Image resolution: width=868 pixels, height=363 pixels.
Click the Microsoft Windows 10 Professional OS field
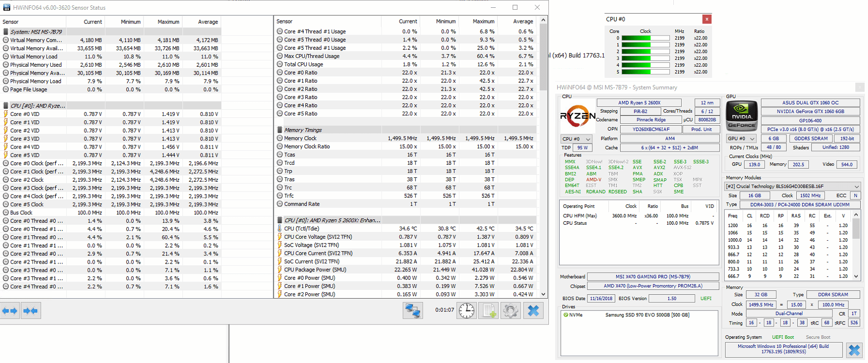click(783, 349)
